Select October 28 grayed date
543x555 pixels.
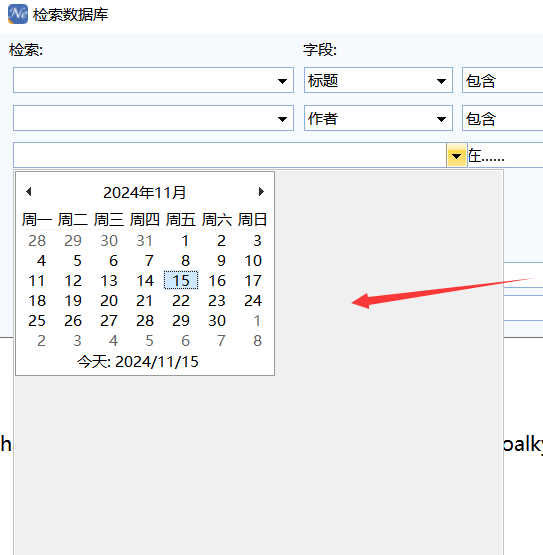(x=37, y=241)
